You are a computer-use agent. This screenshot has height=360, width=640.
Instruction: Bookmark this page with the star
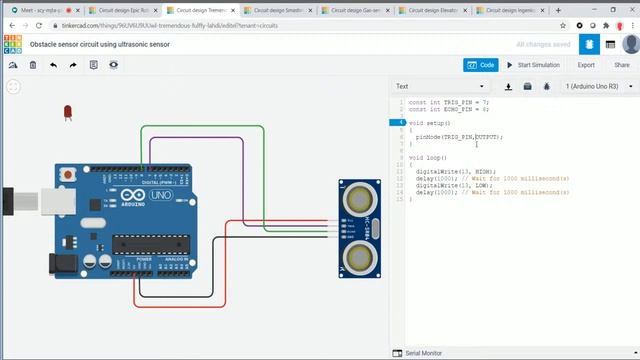pyautogui.click(x=563, y=25)
